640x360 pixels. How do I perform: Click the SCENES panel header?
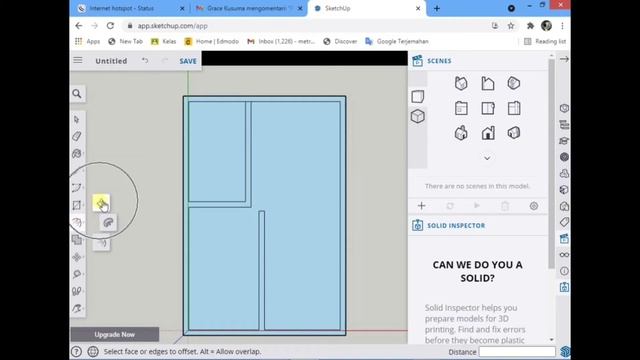(x=439, y=61)
